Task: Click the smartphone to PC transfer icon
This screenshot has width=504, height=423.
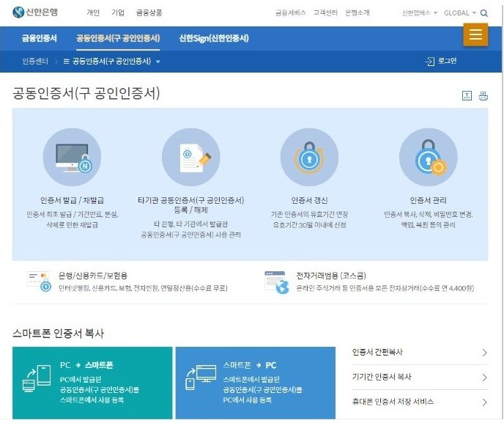Action: (x=201, y=378)
